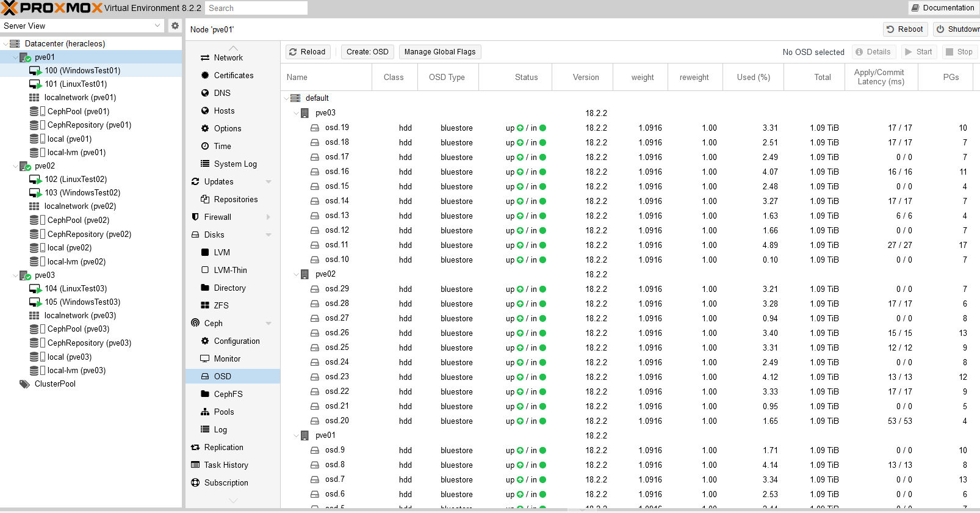The width and height of the screenshot is (980, 513).
Task: Click the osd.19 disk icon
Action: click(x=315, y=128)
